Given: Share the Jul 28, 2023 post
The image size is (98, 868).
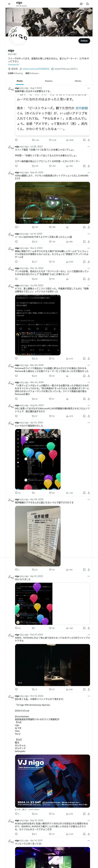Looking at the screenshot, I should [x=89, y=166].
